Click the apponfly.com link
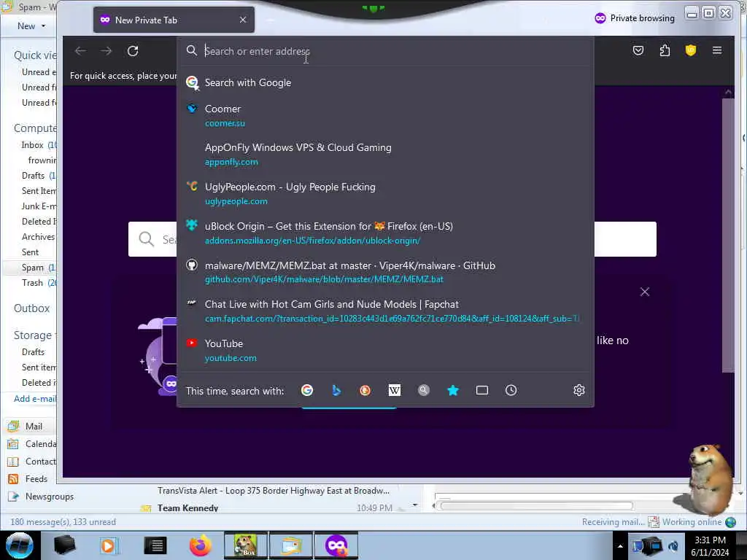747x560 pixels. pos(231,162)
